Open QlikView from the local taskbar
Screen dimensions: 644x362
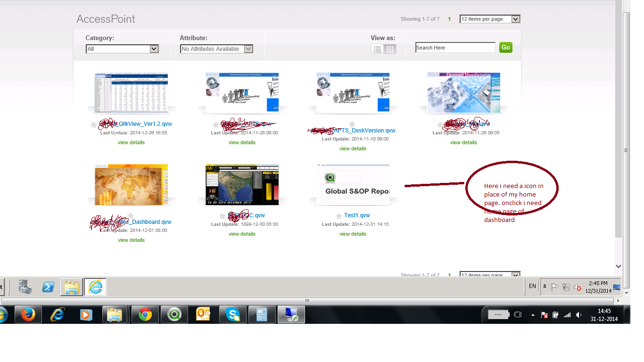tap(174, 314)
